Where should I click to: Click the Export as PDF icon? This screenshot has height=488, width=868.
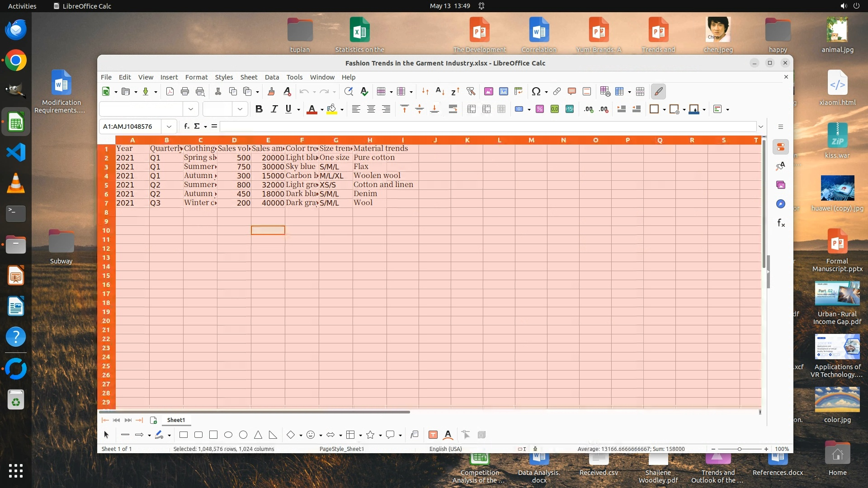[170, 92]
